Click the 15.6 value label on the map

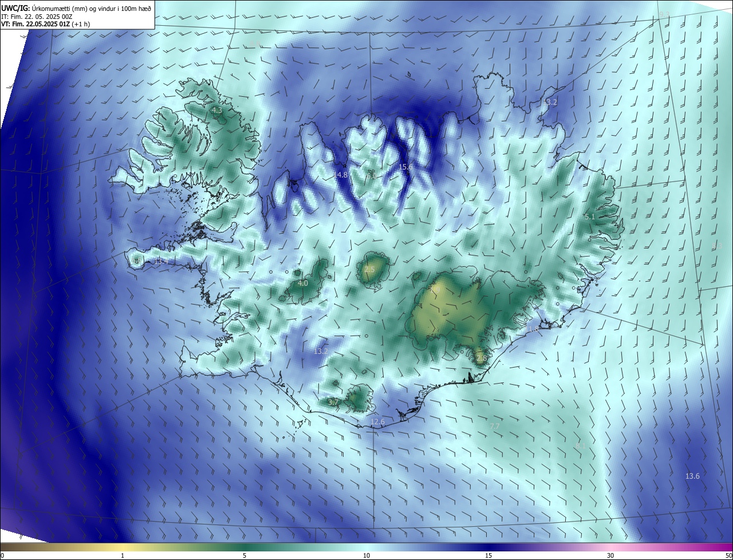tap(405, 167)
